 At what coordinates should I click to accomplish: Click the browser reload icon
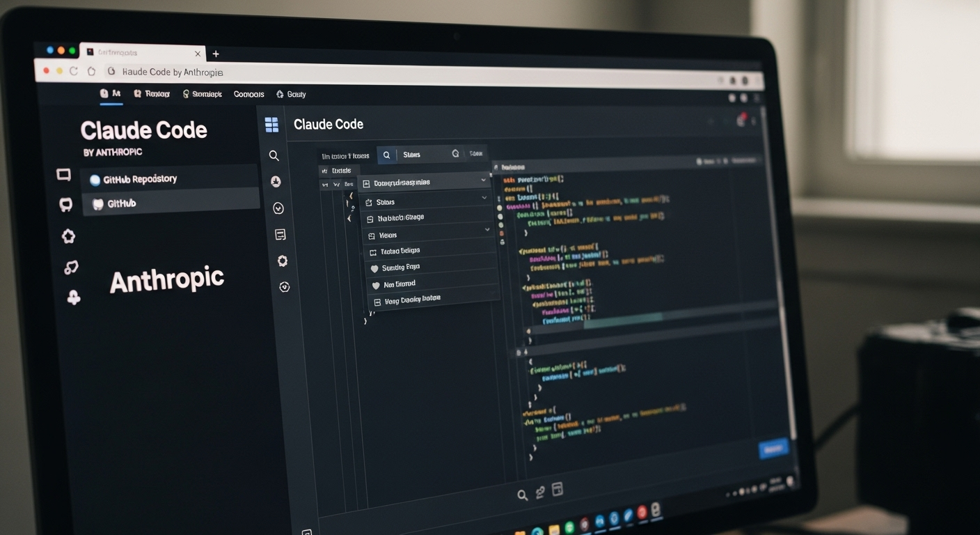coord(74,71)
